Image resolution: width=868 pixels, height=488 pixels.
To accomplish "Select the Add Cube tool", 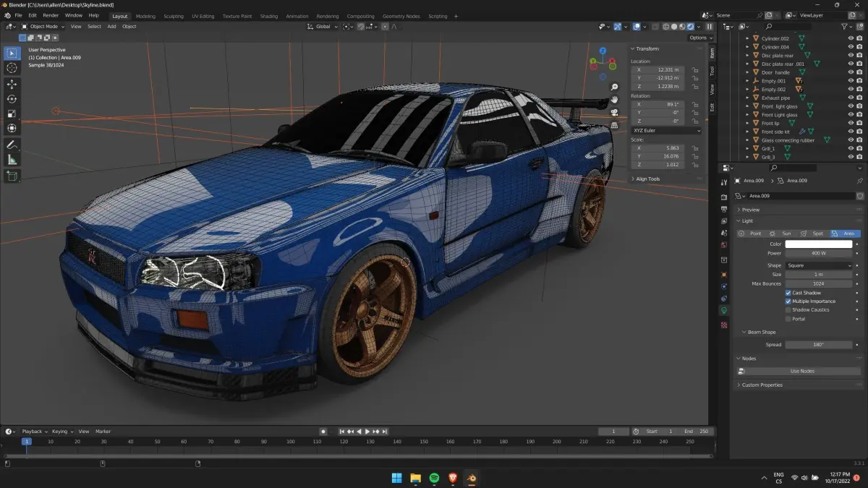I will (12, 176).
